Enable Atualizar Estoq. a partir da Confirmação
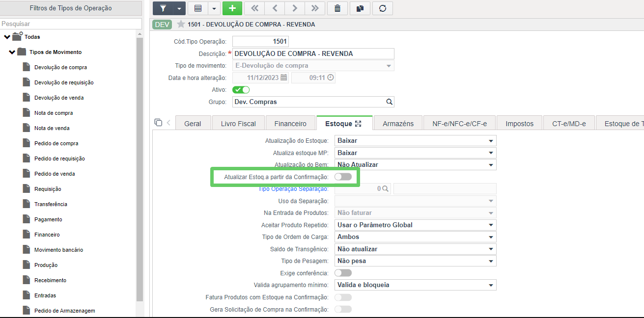Screen dimensions: 644x318 pos(343,177)
